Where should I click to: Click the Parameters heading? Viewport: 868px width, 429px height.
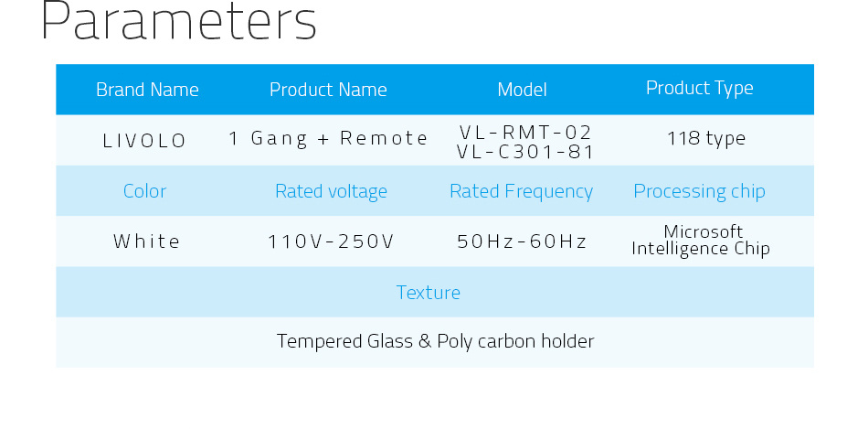[x=178, y=20]
